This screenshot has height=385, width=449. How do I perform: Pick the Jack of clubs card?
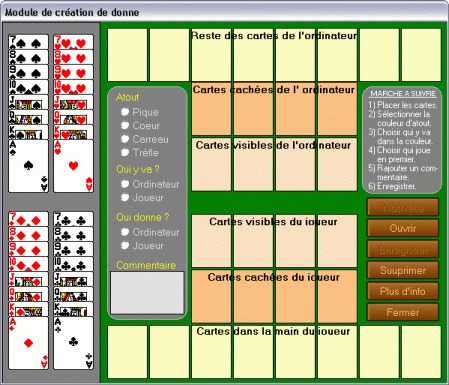(73, 279)
